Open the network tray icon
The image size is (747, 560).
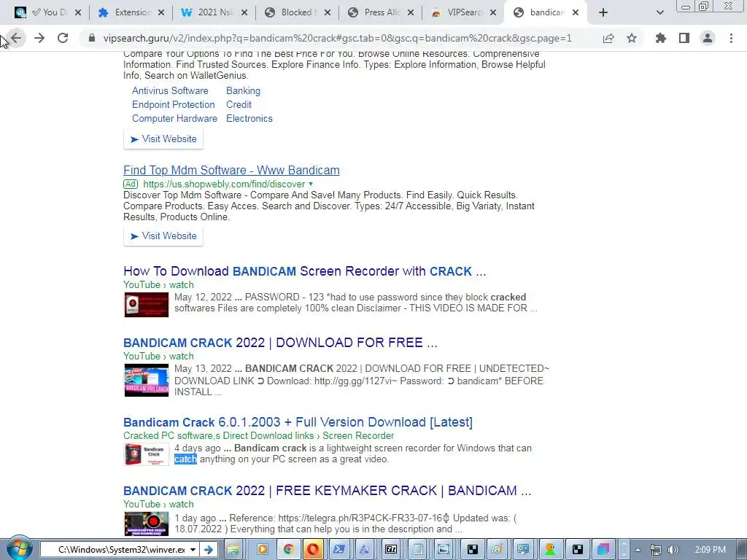656,550
